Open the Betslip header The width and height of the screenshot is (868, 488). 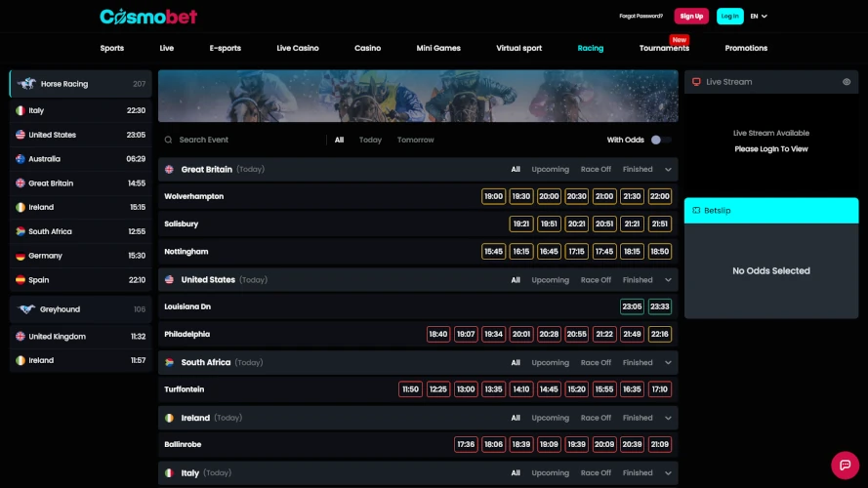[771, 210]
